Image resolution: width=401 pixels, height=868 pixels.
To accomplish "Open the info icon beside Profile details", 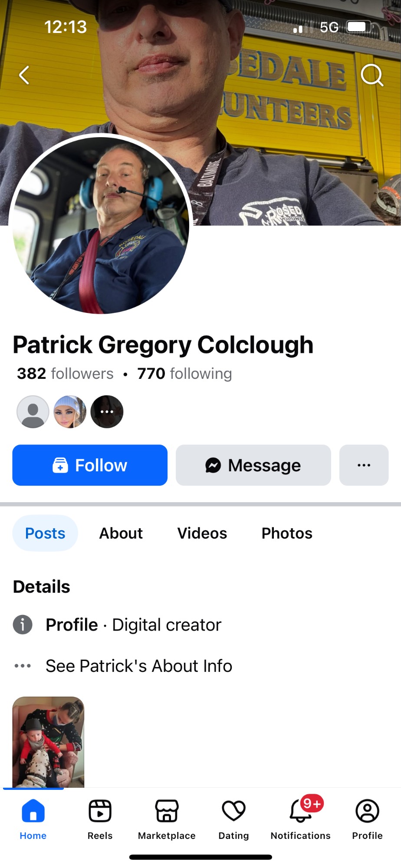I will (23, 625).
